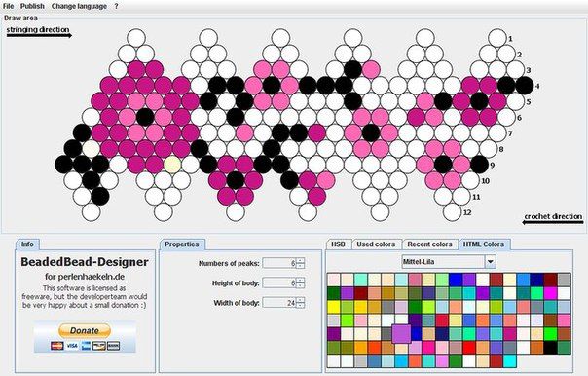Select the highlighted purple Mittel-Lila swatch
Viewport: 588px width, 376px height.
(x=401, y=334)
